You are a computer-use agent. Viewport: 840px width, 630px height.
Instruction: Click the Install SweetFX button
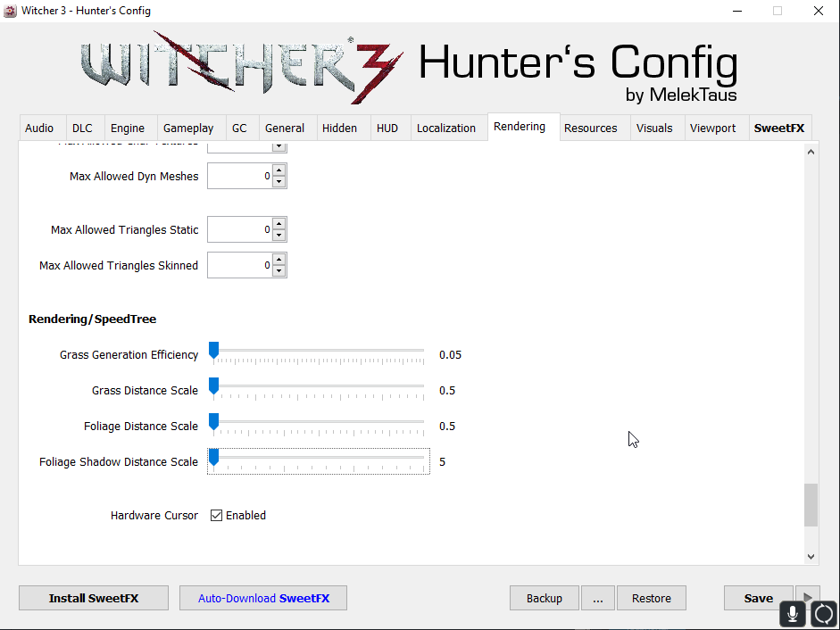(x=94, y=598)
